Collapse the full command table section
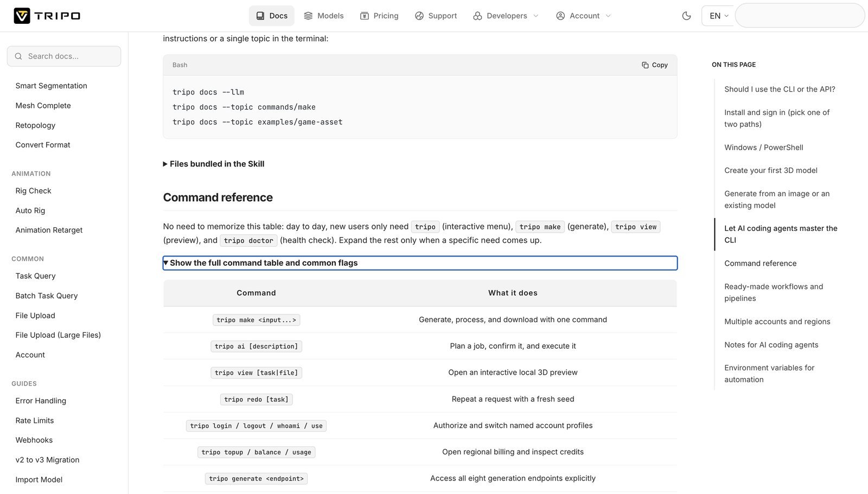Image resolution: width=868 pixels, height=494 pixels. tap(420, 263)
